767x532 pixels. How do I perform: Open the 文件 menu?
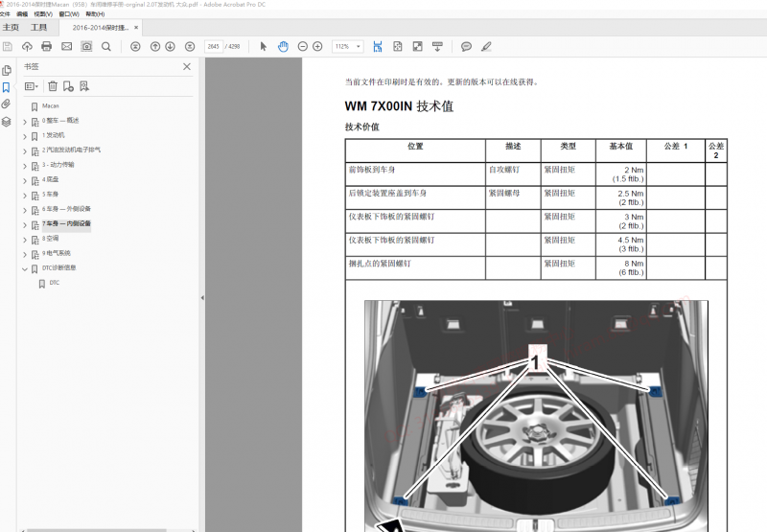pos(6,15)
